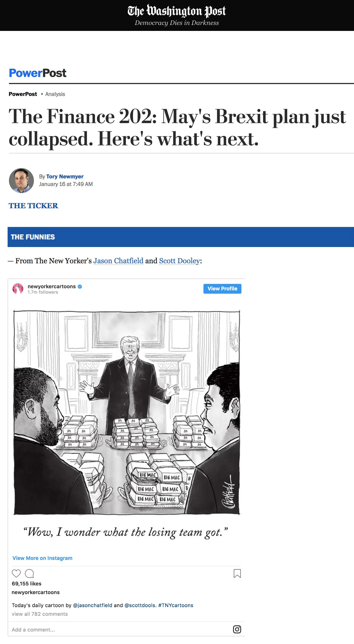Click the newyorkercartoons profile avatar

(x=18, y=289)
